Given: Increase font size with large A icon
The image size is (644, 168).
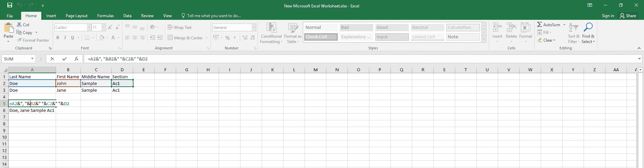Looking at the screenshot, I should 110,28.
